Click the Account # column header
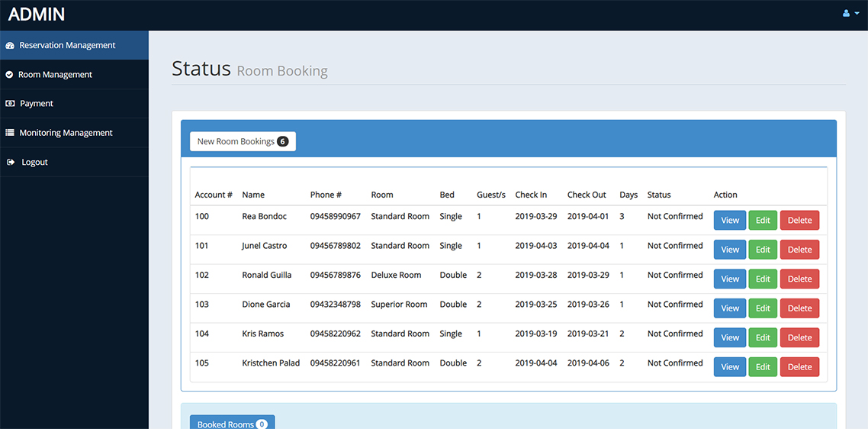 (214, 195)
